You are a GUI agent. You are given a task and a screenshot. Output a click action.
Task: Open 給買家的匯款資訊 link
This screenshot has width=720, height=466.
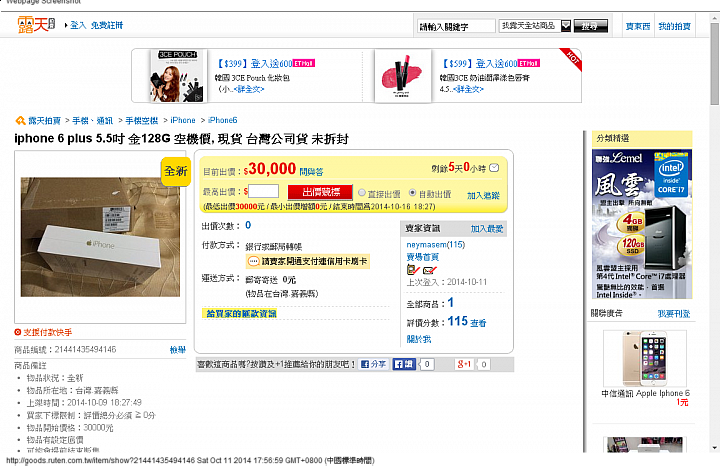pos(241,314)
